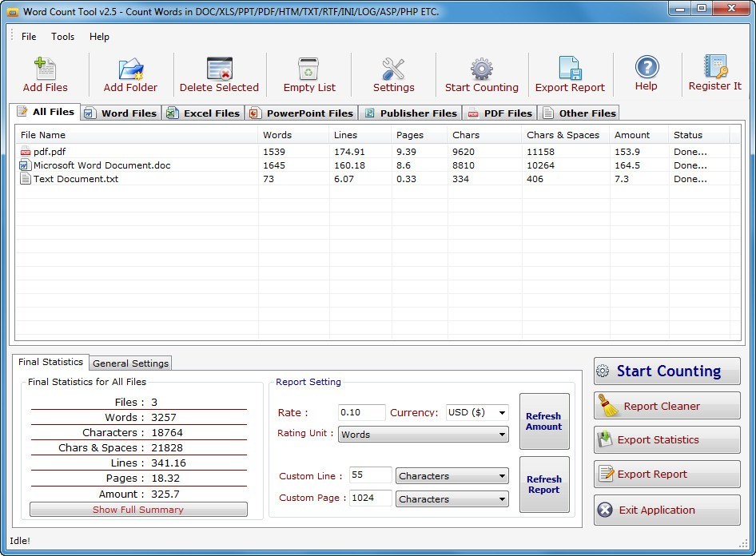The width and height of the screenshot is (756, 556).
Task: Click the Word icon beside Microsoft Word Document.doc
Action: pos(24,165)
